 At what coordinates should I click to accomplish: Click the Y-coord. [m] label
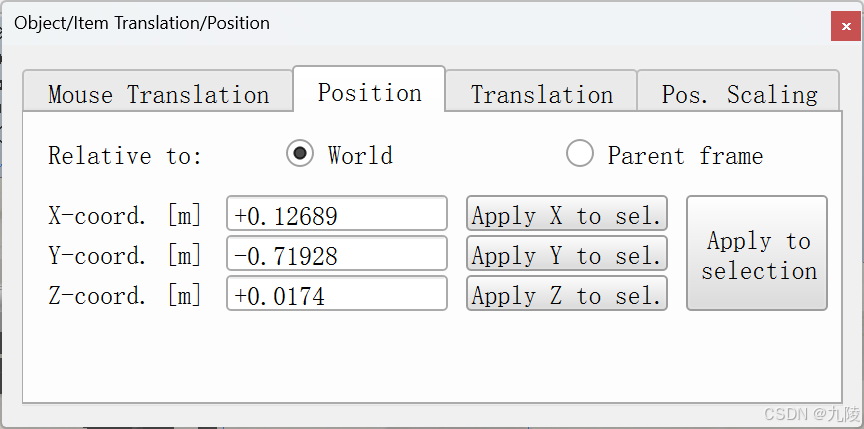tap(125, 255)
